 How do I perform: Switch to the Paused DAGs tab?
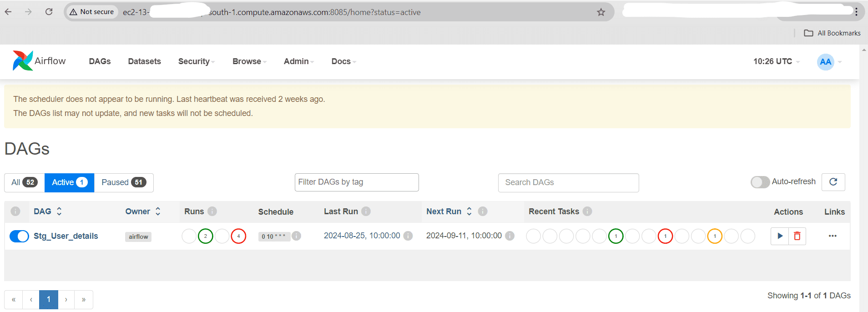pos(123,182)
